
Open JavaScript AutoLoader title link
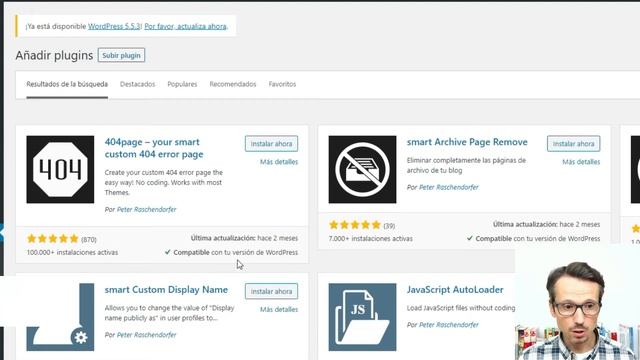[x=455, y=290]
